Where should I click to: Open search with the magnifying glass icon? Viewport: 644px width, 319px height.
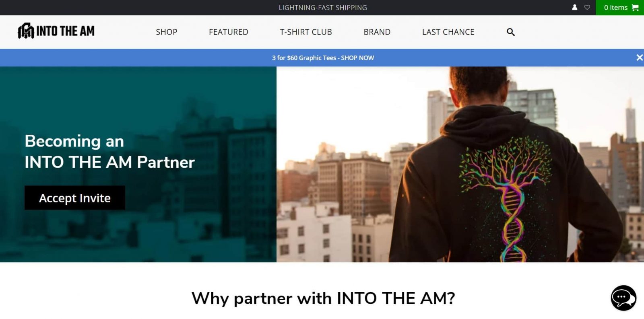[510, 32]
